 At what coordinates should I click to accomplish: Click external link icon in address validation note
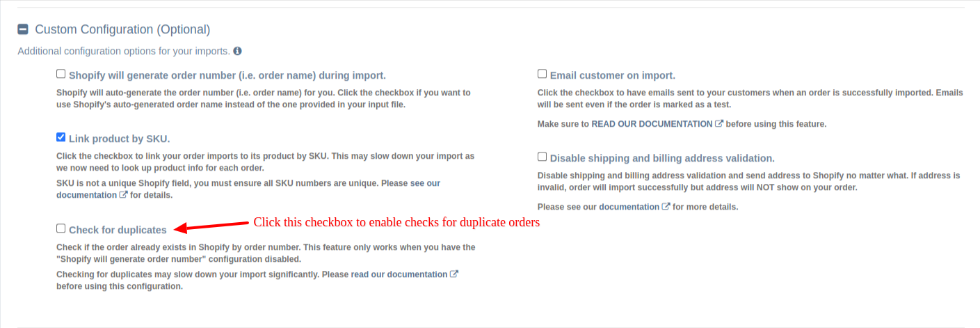click(666, 207)
